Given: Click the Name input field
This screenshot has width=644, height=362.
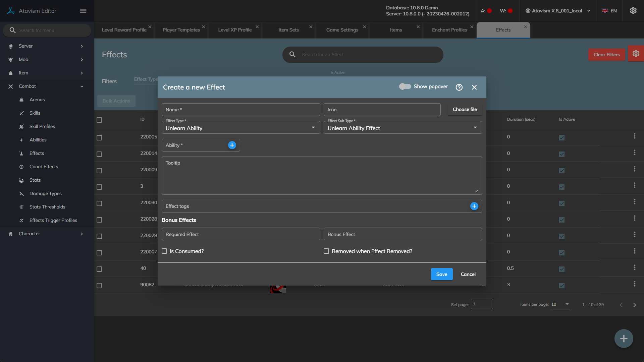Looking at the screenshot, I should (240, 110).
